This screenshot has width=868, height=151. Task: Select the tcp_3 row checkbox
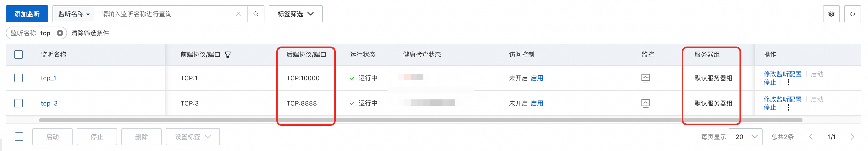pyautogui.click(x=19, y=103)
